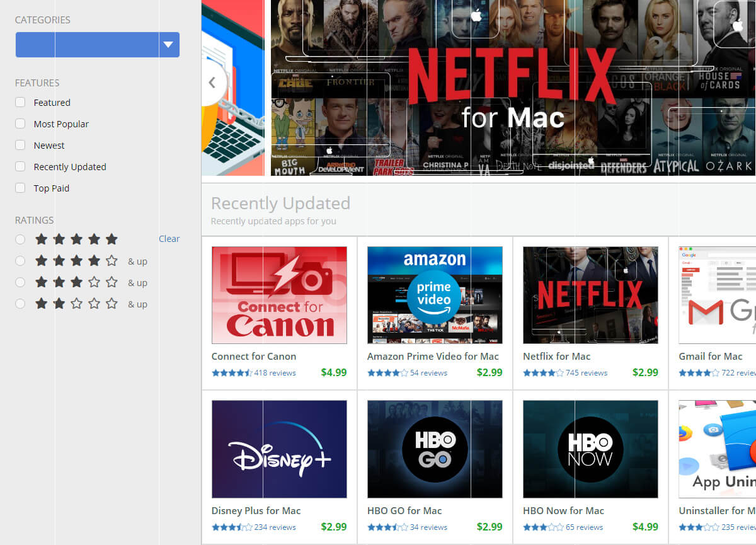Screen dimensions: 756x545
Task: Check the Most Popular filter
Action: coord(20,123)
